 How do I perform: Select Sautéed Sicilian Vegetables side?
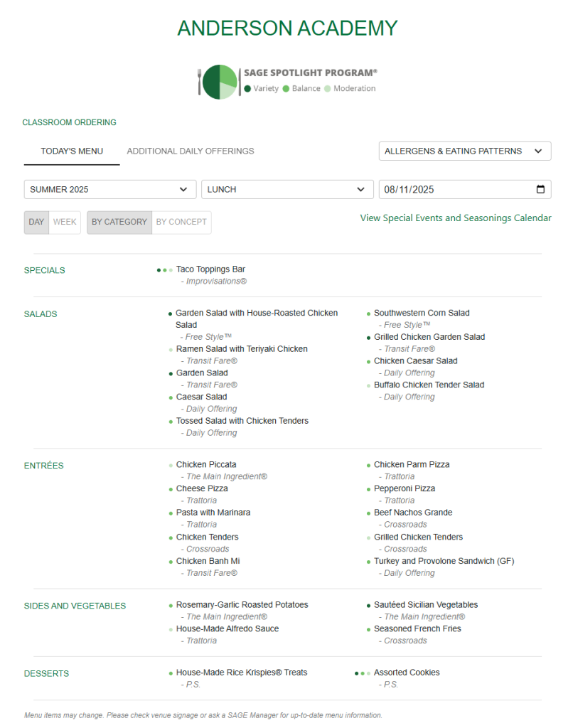426,604
